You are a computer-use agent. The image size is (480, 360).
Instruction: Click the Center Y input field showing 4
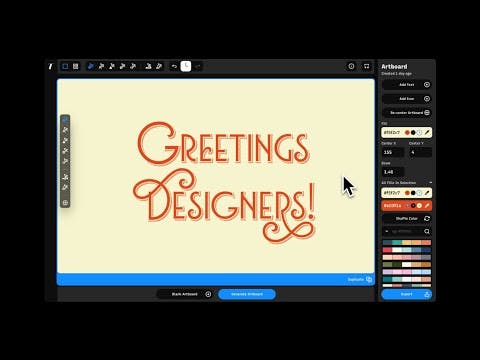coord(420,152)
